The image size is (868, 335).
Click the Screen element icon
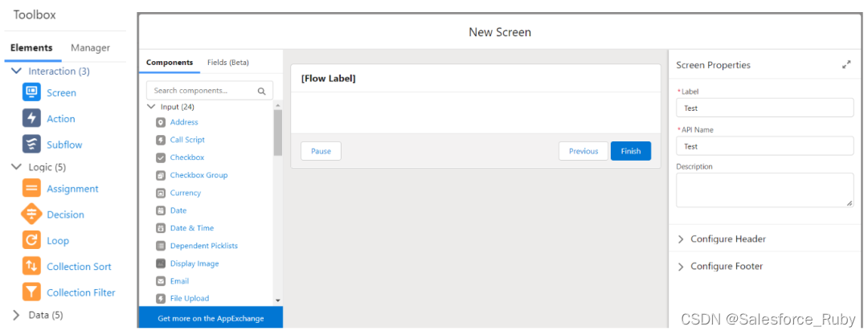(31, 92)
